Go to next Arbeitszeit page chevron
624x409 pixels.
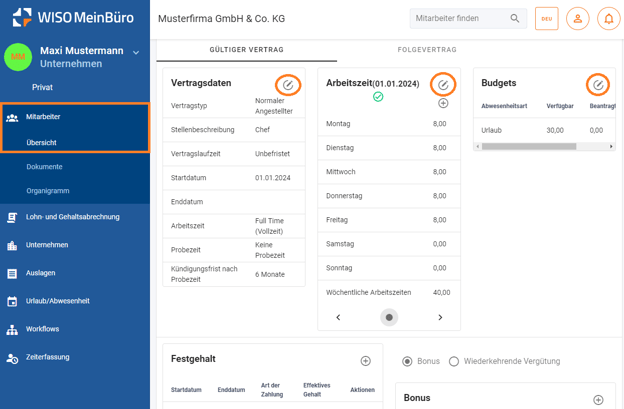pyautogui.click(x=440, y=317)
